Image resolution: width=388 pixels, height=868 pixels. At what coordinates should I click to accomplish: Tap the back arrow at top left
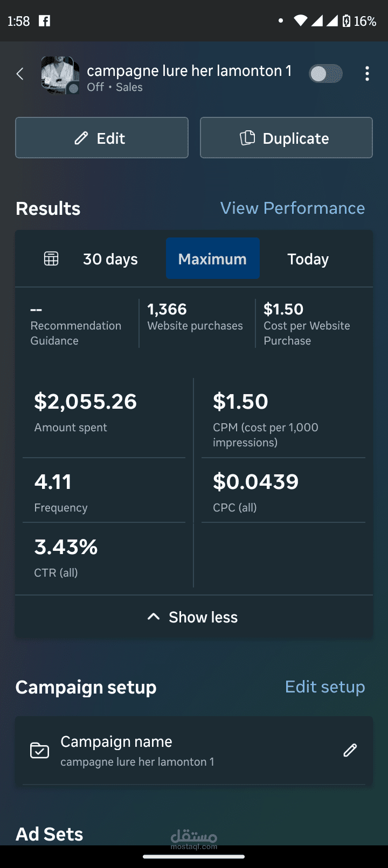[x=19, y=73]
